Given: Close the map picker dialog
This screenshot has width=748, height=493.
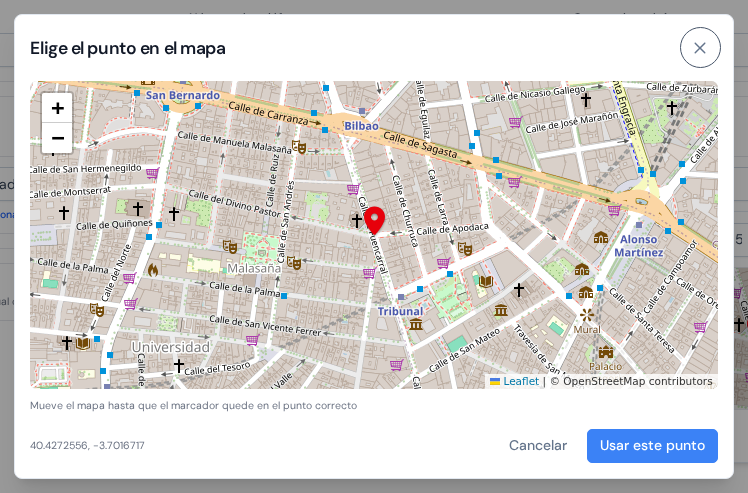Looking at the screenshot, I should tap(700, 48).
